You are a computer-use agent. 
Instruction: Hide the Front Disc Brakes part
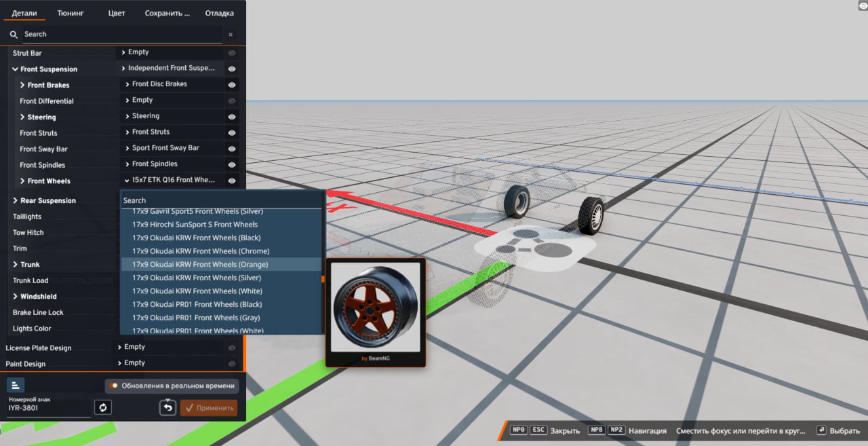pos(232,85)
